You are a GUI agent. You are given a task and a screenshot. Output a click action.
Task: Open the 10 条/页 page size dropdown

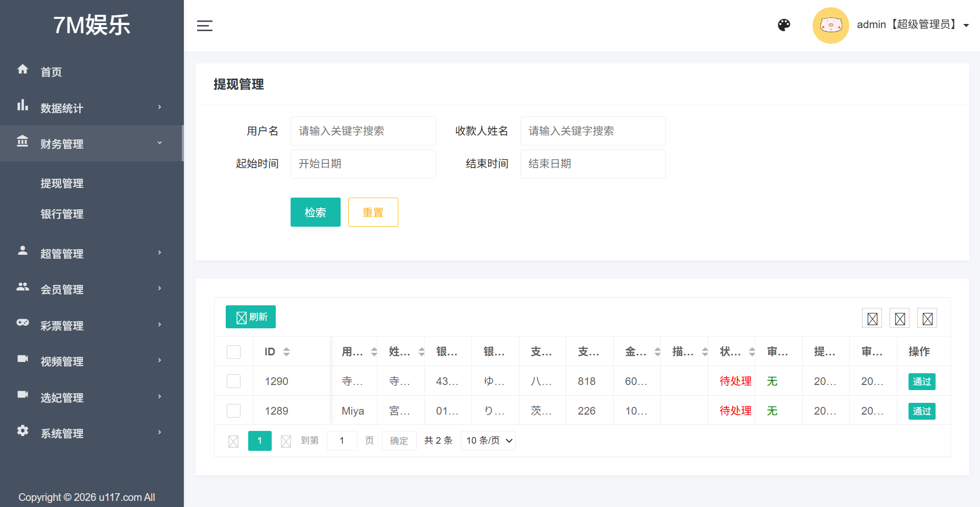[488, 441]
